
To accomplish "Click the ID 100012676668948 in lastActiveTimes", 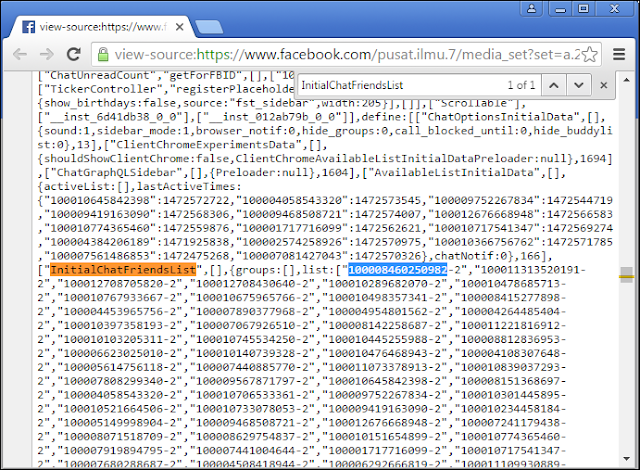I will click(x=484, y=214).
